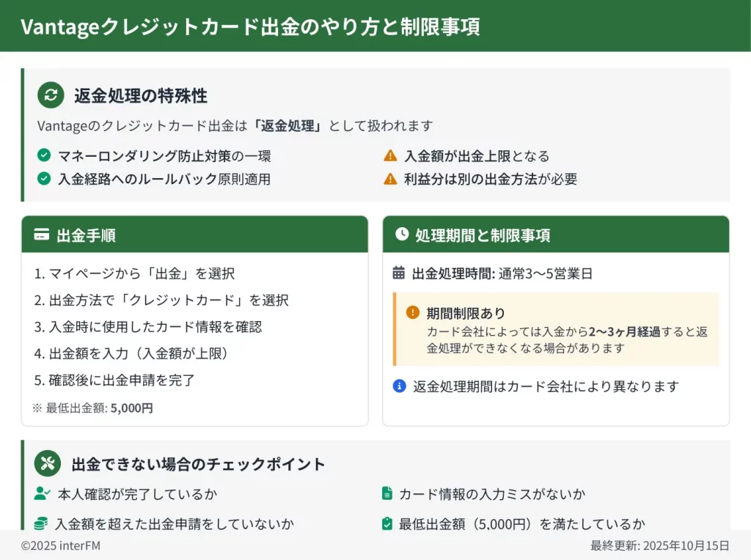Click the warning triangle beside 入金額が出金上限となる
The image size is (751, 560).
390,155
